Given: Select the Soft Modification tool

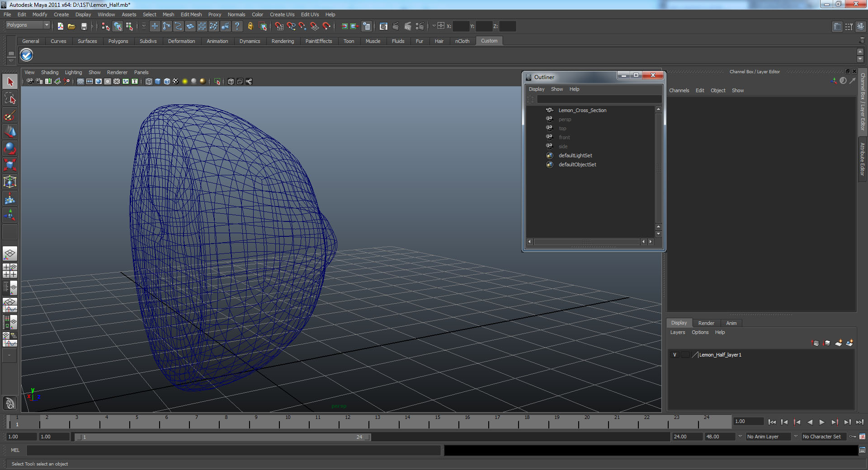Looking at the screenshot, I should [x=10, y=199].
